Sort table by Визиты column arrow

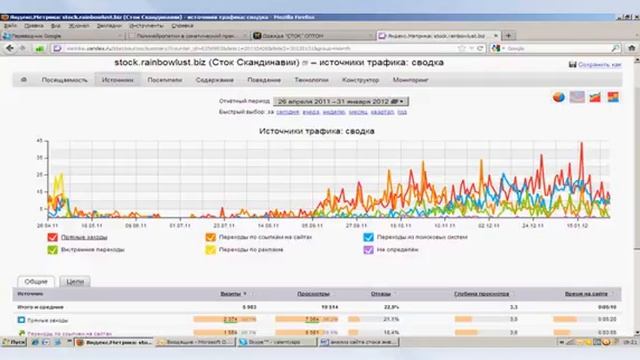(245, 293)
